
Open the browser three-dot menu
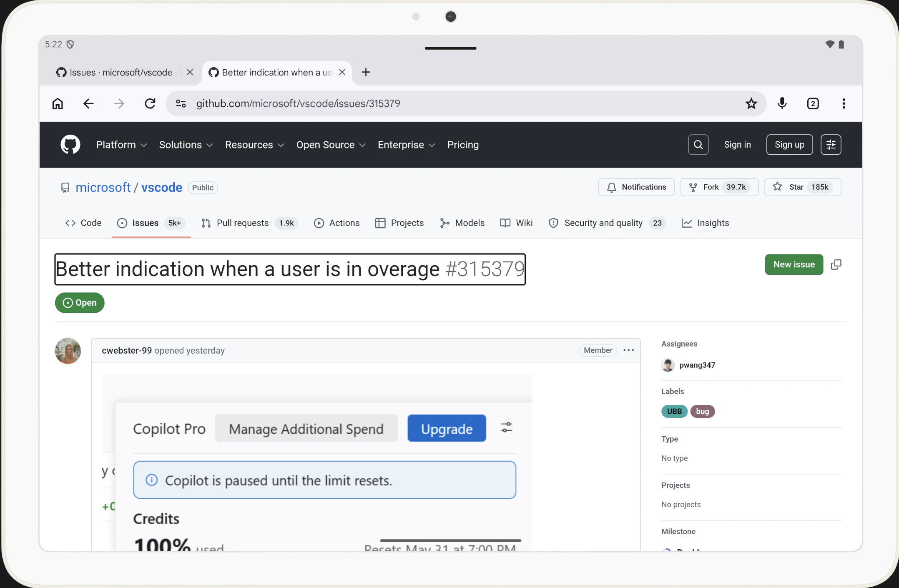tap(844, 103)
